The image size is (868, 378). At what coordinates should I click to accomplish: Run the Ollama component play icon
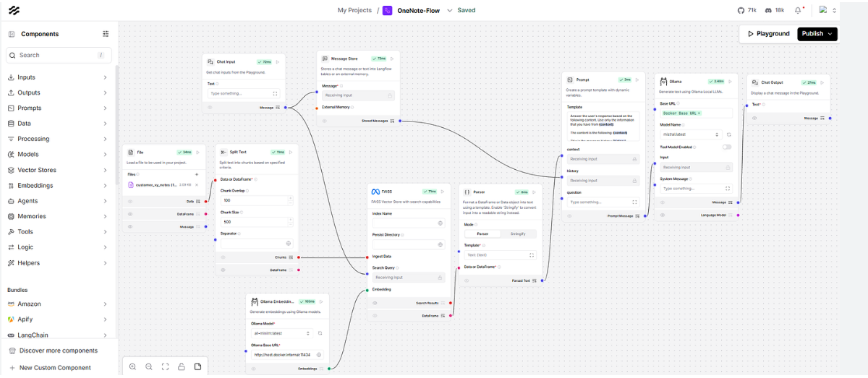731,82
